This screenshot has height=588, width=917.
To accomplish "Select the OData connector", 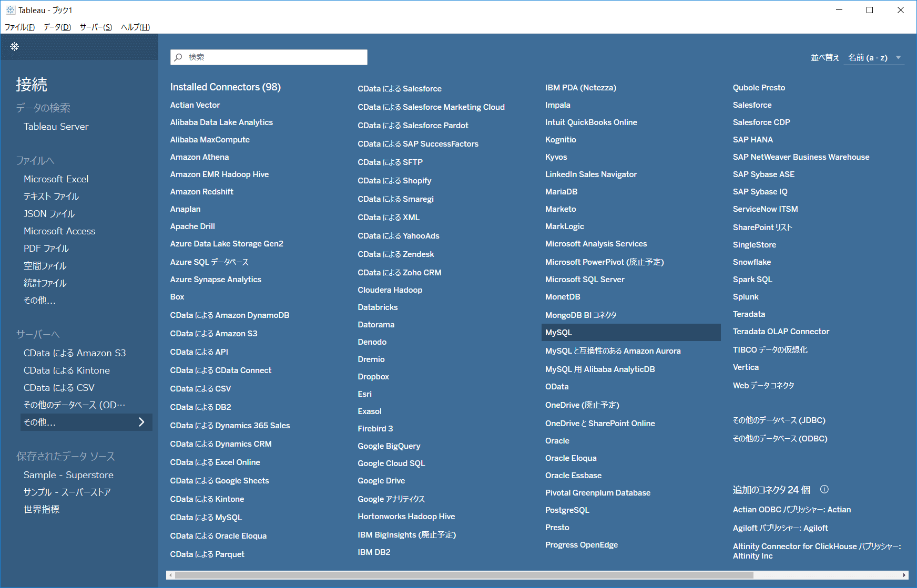I will coord(557,387).
